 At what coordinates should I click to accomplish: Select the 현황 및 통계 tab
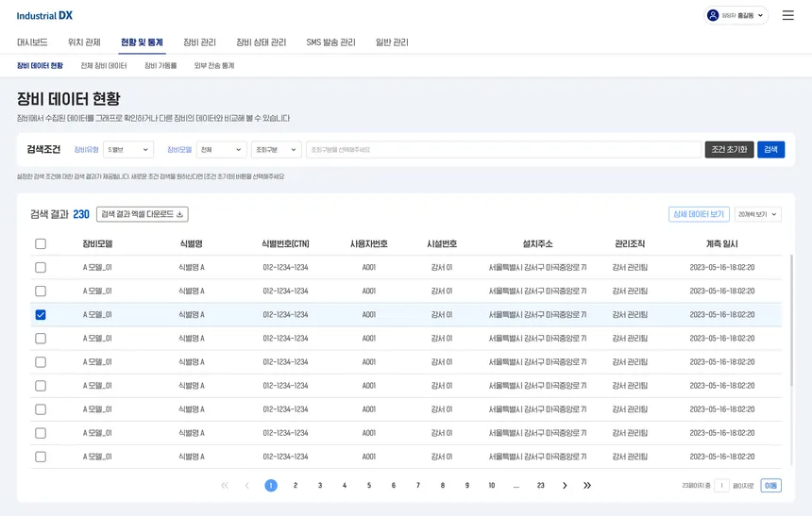pyautogui.click(x=142, y=42)
